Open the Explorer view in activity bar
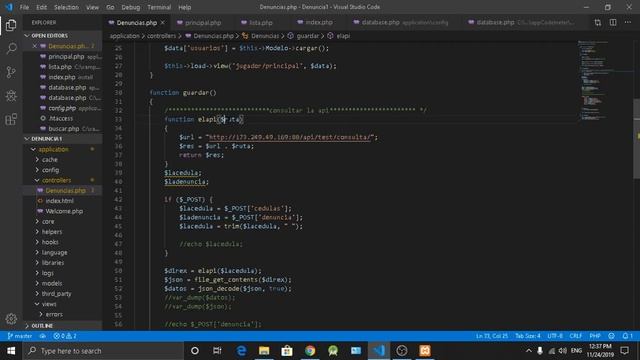The width and height of the screenshot is (640, 360). click(11, 25)
